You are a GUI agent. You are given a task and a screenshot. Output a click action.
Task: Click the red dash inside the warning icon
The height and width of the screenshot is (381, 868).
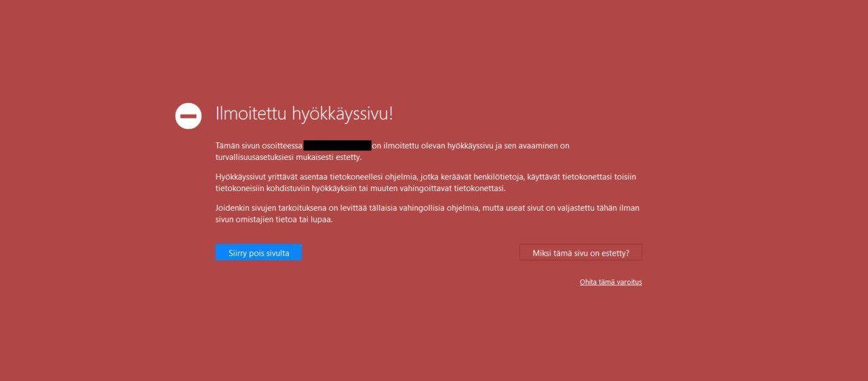click(189, 117)
